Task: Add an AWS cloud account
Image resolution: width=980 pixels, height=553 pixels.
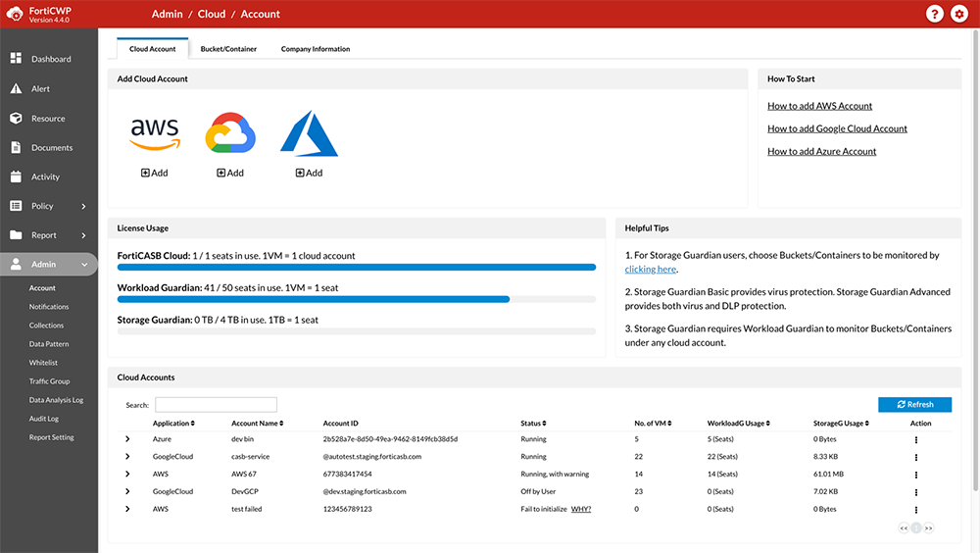Action: coord(155,173)
